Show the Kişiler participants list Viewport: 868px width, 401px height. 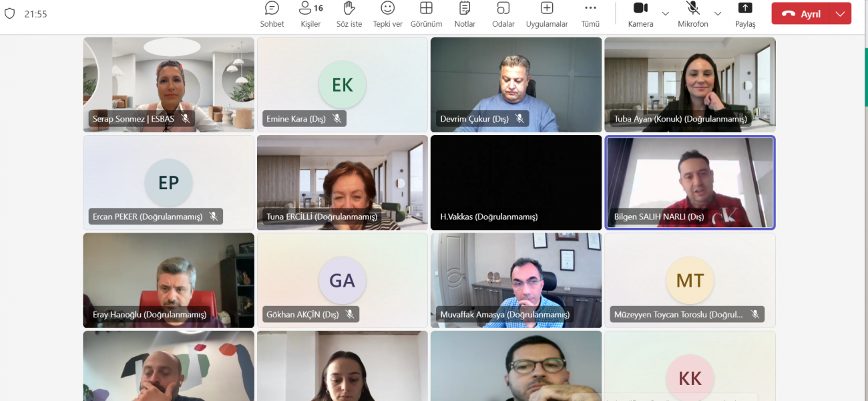310,15
